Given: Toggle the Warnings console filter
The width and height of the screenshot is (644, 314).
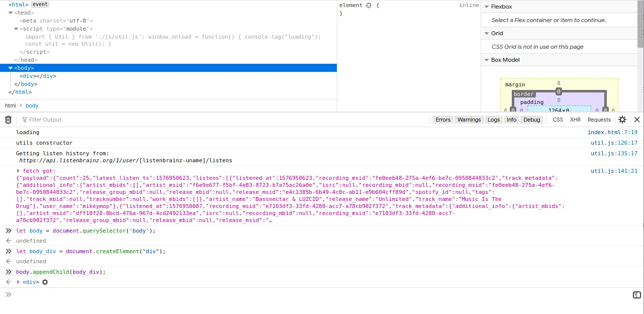Looking at the screenshot, I should (469, 120).
